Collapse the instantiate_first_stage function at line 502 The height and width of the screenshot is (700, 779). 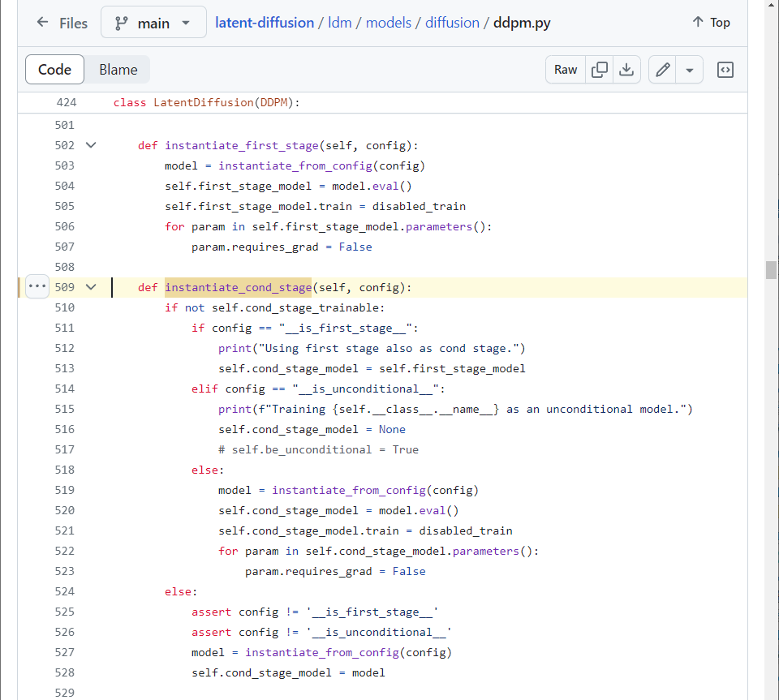click(91, 145)
